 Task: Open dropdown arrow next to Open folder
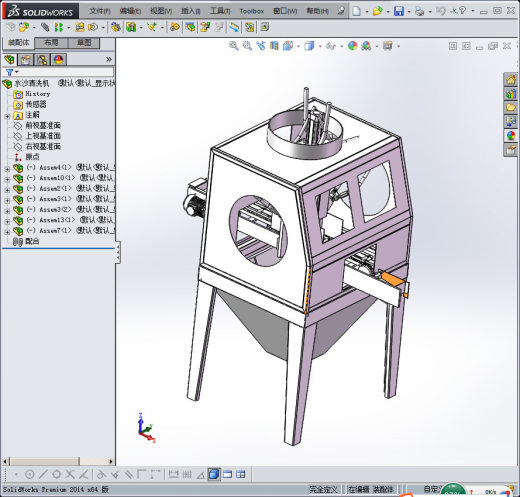pyautogui.click(x=388, y=11)
